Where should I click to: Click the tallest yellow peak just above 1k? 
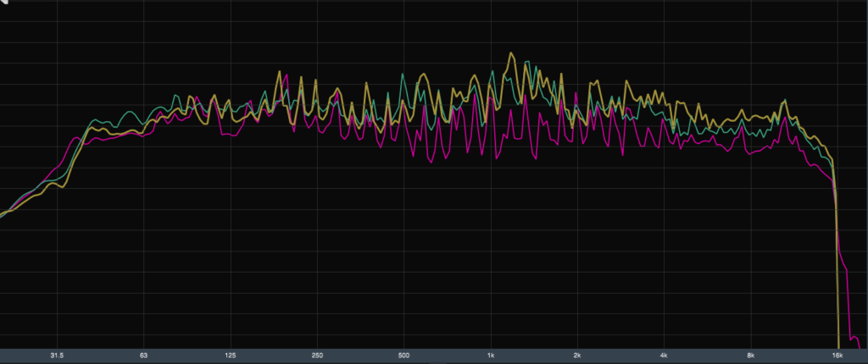point(511,54)
